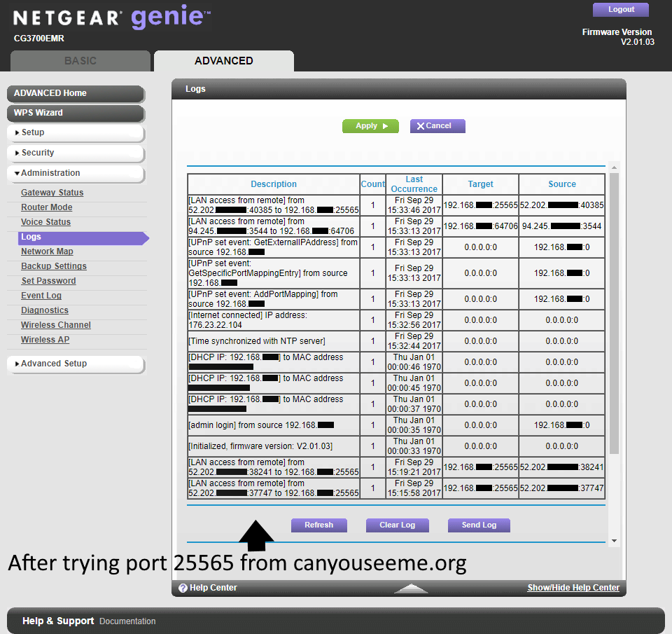672x634 pixels.
Task: Open the Gateway Status page
Action: [x=52, y=193]
